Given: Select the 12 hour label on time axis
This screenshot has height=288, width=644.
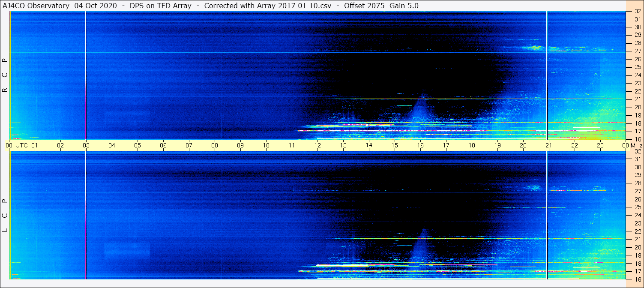Looking at the screenshot, I should click(318, 145).
